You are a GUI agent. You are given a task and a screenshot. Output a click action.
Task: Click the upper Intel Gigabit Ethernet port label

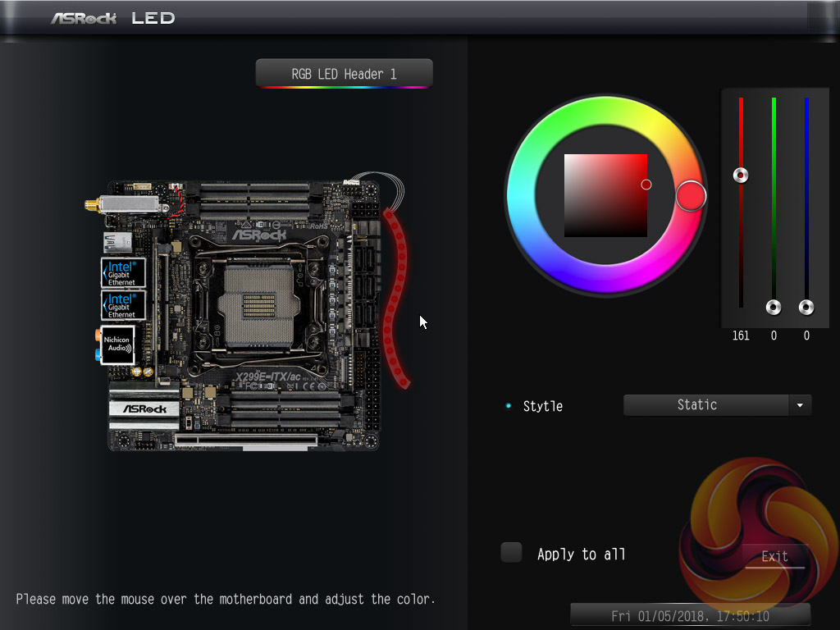coord(123,272)
